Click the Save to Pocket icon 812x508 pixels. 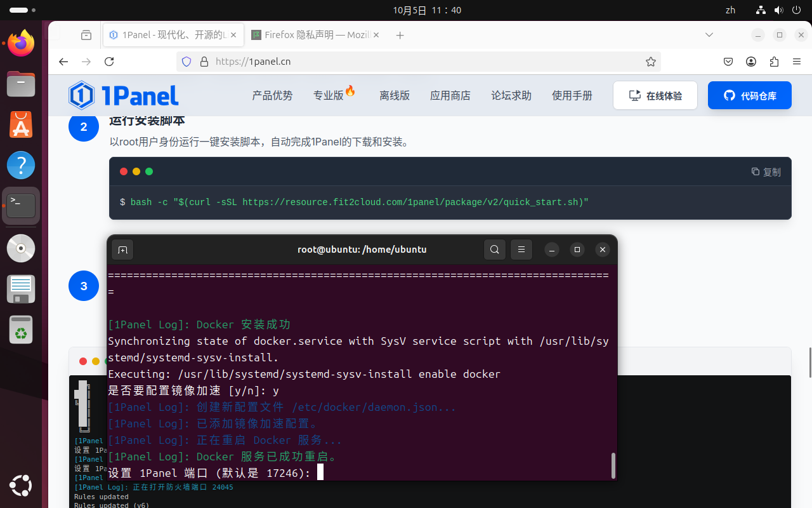[729, 62]
